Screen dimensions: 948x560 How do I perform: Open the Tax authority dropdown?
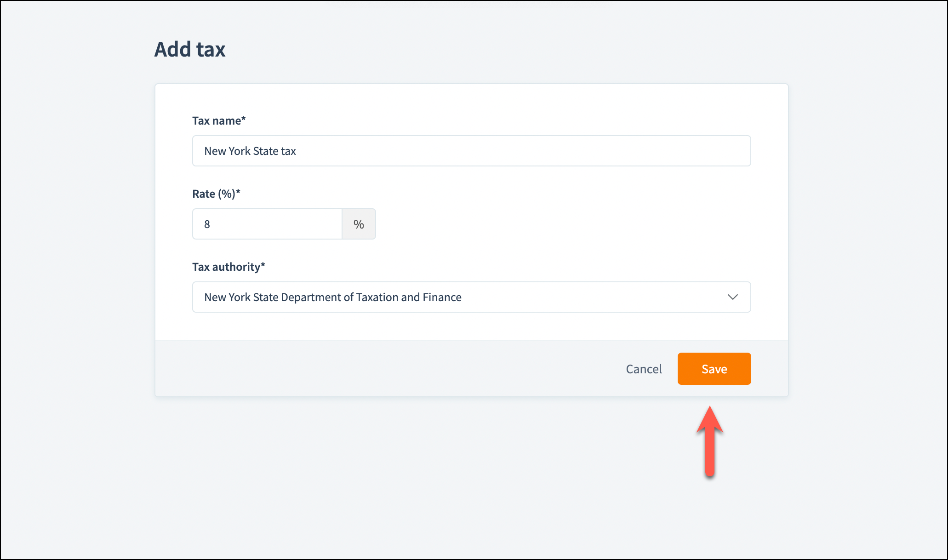[x=471, y=297]
